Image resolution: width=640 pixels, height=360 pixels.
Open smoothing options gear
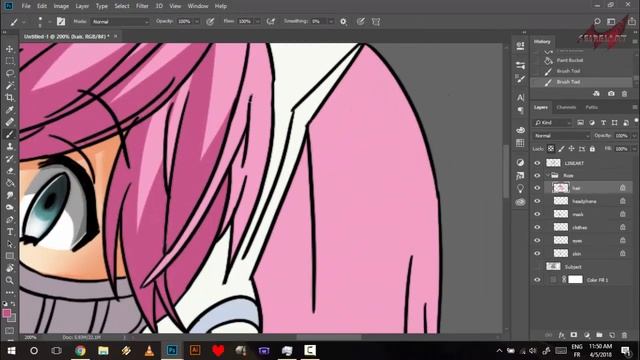click(x=344, y=22)
